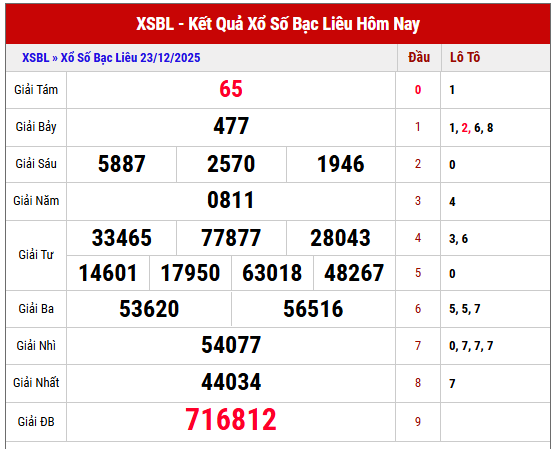Select Giải Tư number 48267
Screen dimensions: 557x449
click(x=354, y=273)
